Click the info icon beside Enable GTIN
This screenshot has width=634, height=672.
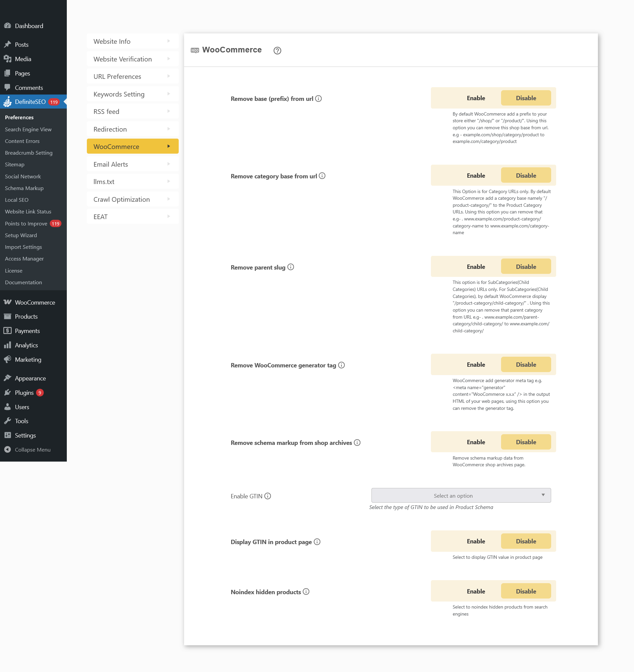click(x=268, y=496)
